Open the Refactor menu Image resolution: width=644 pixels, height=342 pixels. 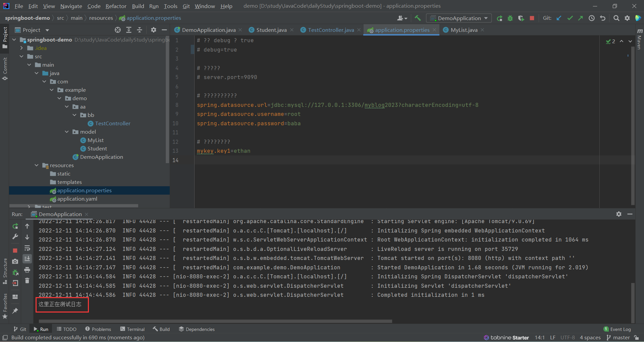pos(116,6)
